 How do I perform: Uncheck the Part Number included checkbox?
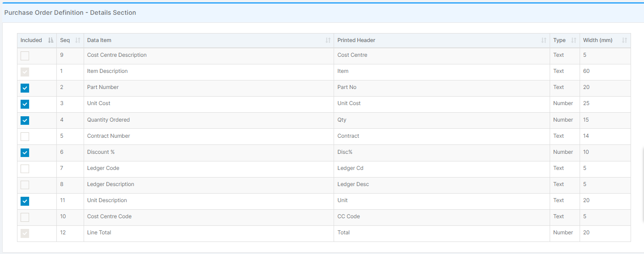25,88
